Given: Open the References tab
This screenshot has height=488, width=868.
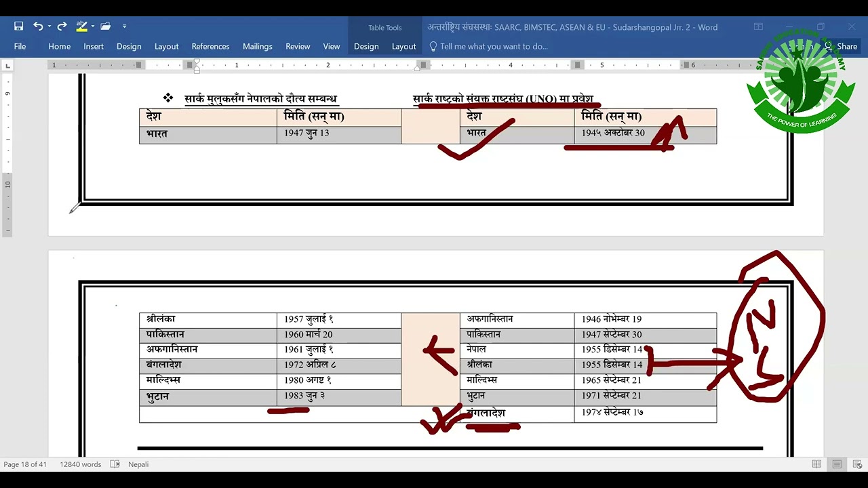Looking at the screenshot, I should 210,46.
